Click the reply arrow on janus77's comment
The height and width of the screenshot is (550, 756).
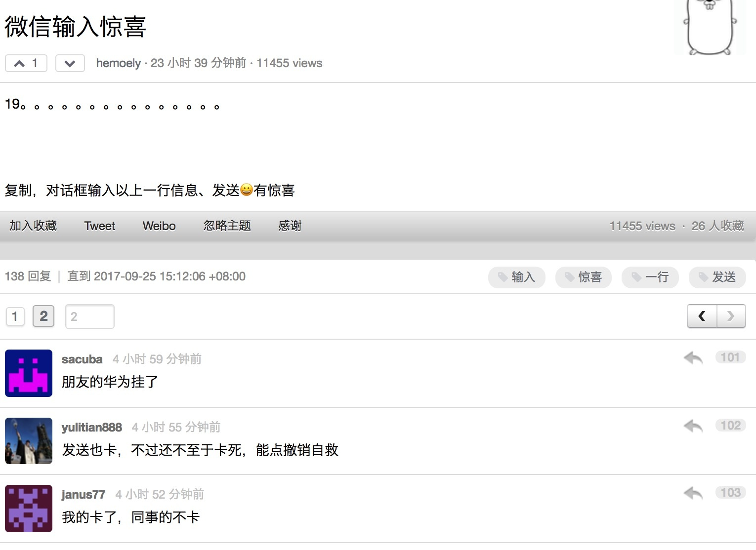[693, 493]
